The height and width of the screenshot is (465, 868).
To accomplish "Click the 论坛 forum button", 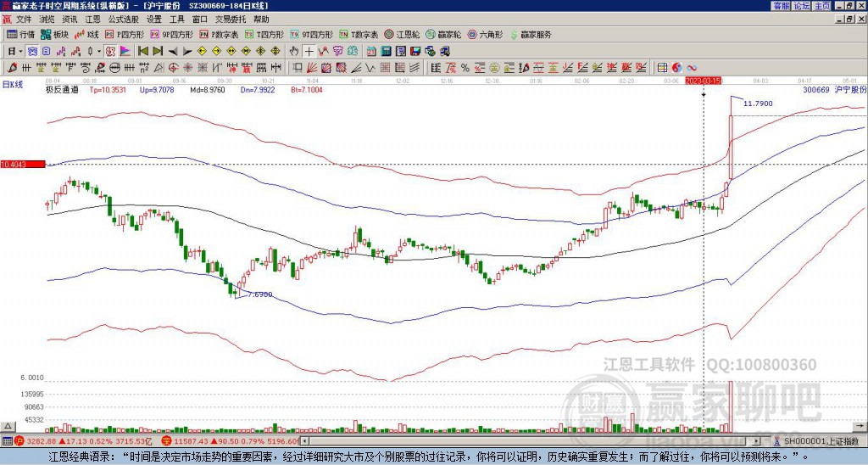I will [x=802, y=6].
